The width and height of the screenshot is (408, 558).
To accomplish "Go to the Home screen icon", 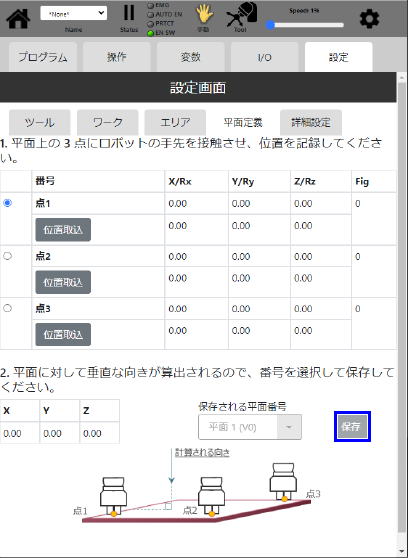I will coord(18,19).
